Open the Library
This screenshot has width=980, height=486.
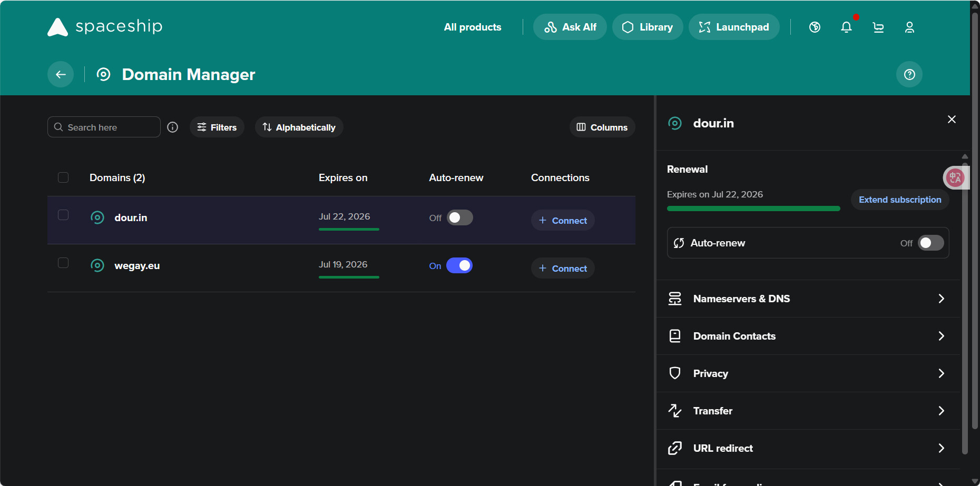pyautogui.click(x=648, y=27)
